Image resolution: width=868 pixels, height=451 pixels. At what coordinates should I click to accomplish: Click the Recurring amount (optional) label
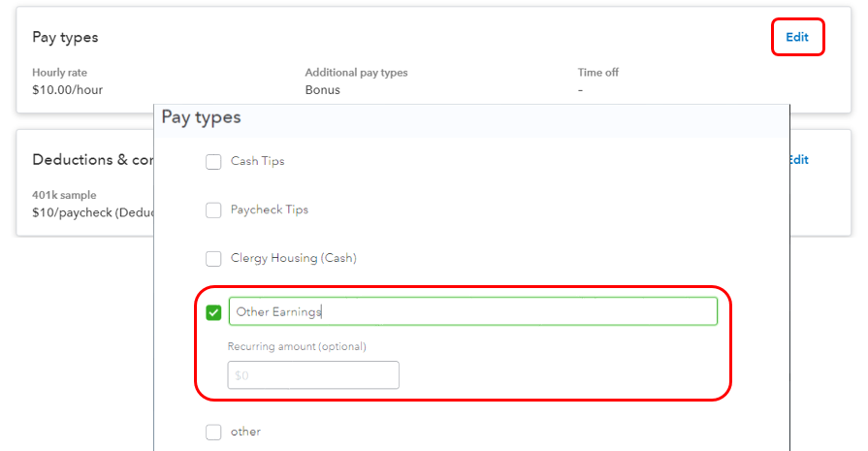tap(297, 346)
